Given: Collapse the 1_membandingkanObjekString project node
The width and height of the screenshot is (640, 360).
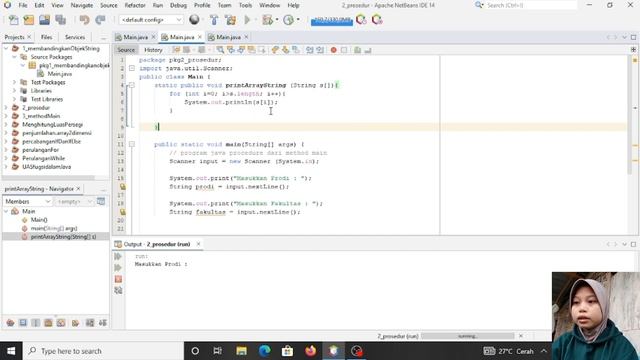Looking at the screenshot, I should pos(6,49).
